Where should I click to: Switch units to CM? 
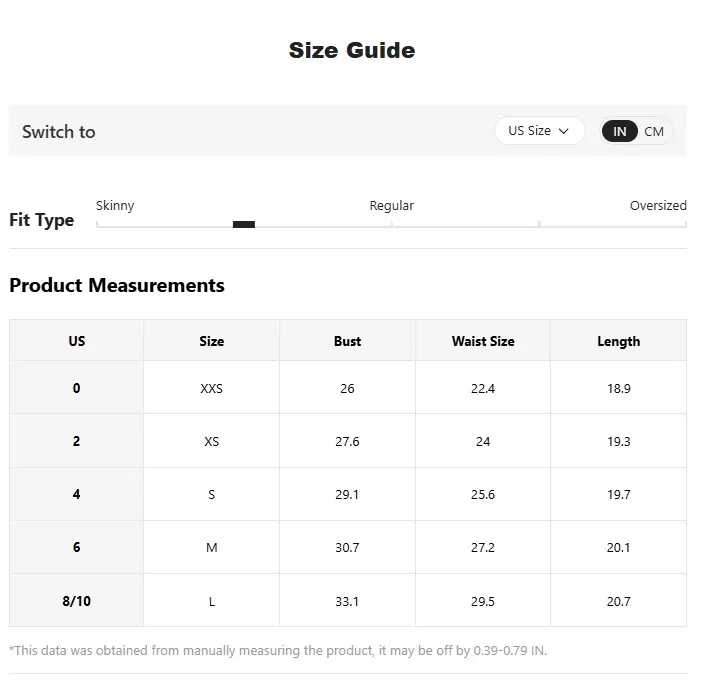[654, 131]
